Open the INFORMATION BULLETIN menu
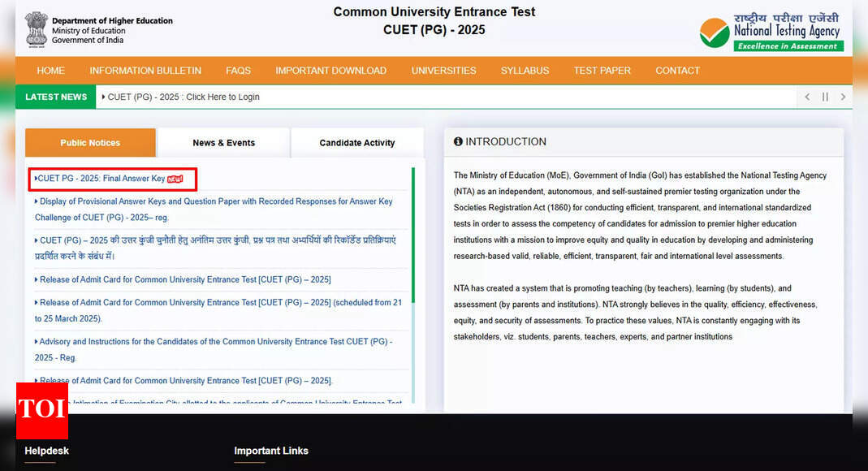 click(x=145, y=71)
